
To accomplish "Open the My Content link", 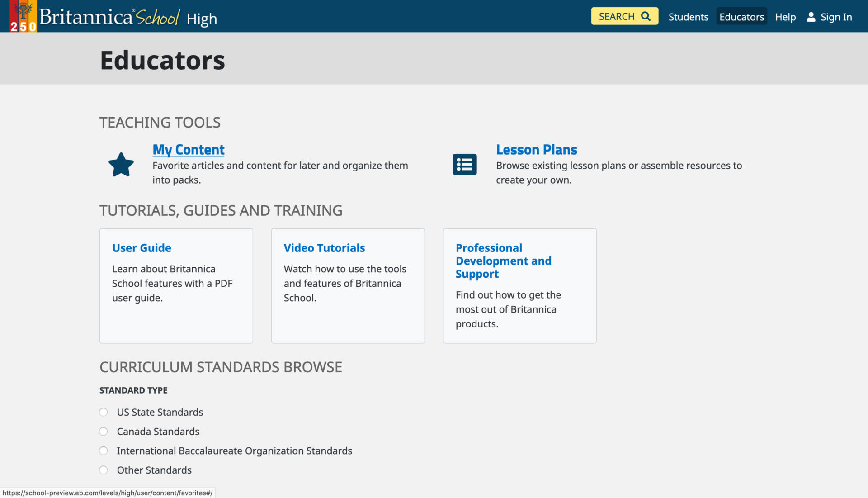I will 189,150.
